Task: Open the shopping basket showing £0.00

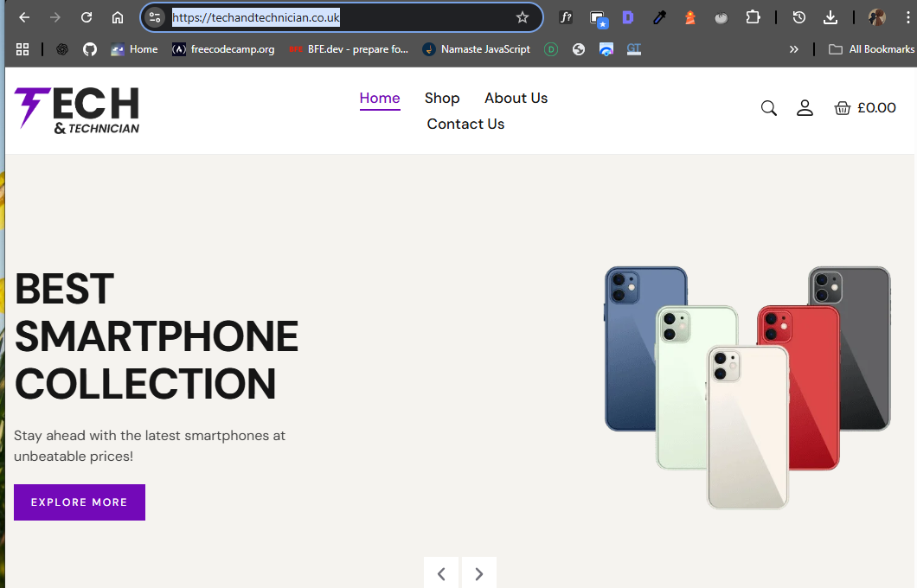Action: [864, 108]
